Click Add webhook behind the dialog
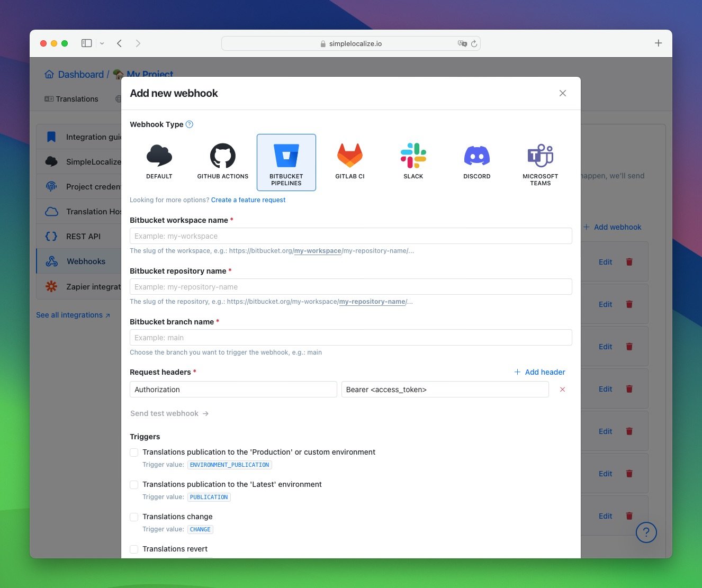This screenshot has height=588, width=702. (x=612, y=227)
